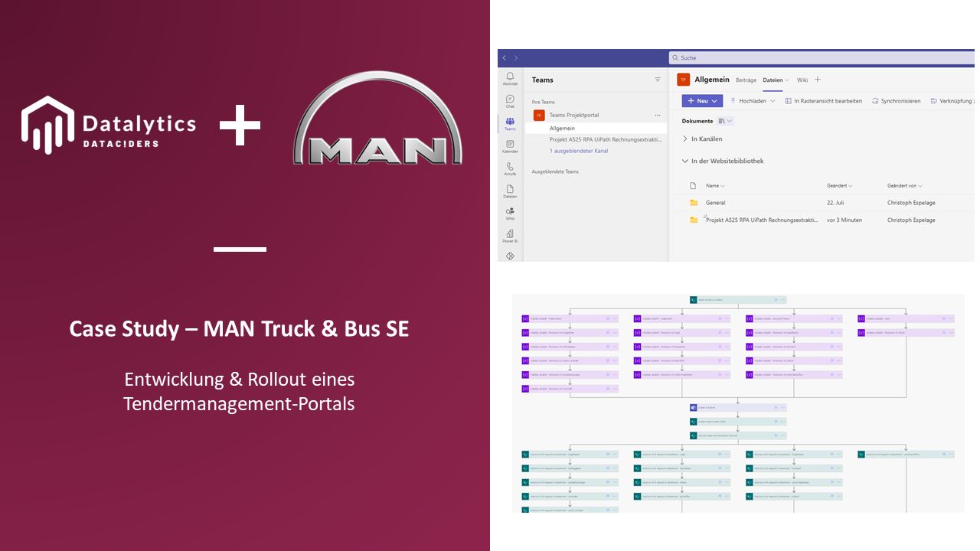The height and width of the screenshot is (551, 980).
Task: Open the Neu dropdown button
Action: pyautogui.click(x=702, y=101)
